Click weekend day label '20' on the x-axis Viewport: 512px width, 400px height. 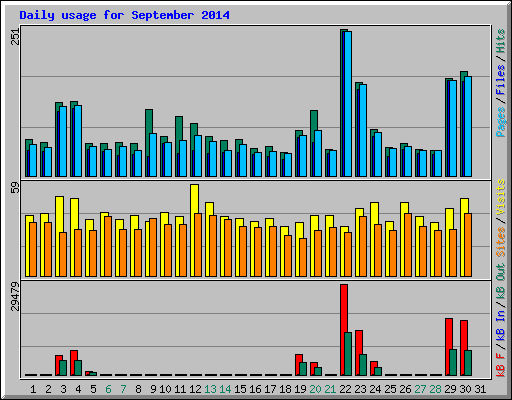coord(315,389)
